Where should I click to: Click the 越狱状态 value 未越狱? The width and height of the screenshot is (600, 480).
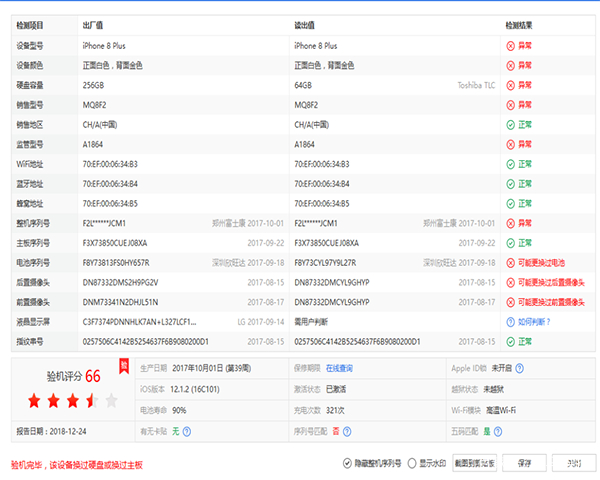[x=494, y=389]
